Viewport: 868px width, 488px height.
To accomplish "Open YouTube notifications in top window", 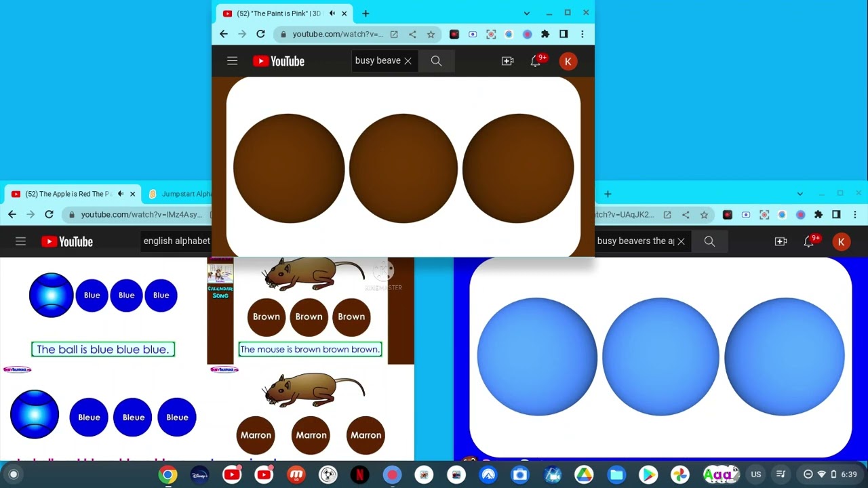I will point(536,61).
